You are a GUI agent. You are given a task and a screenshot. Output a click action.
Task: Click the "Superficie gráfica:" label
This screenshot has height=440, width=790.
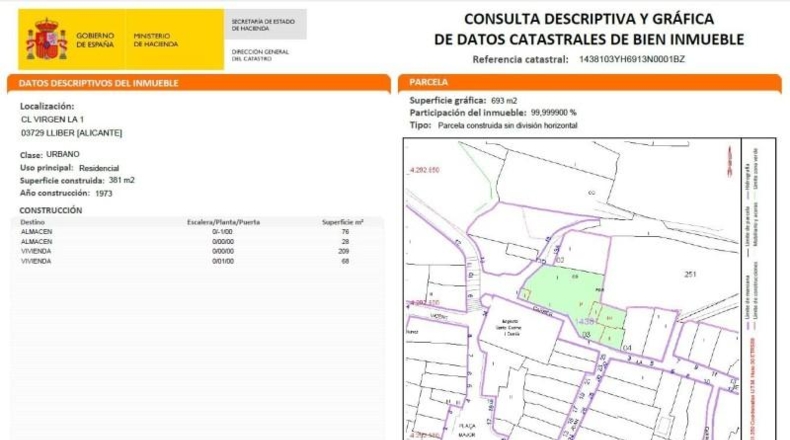[x=448, y=100]
